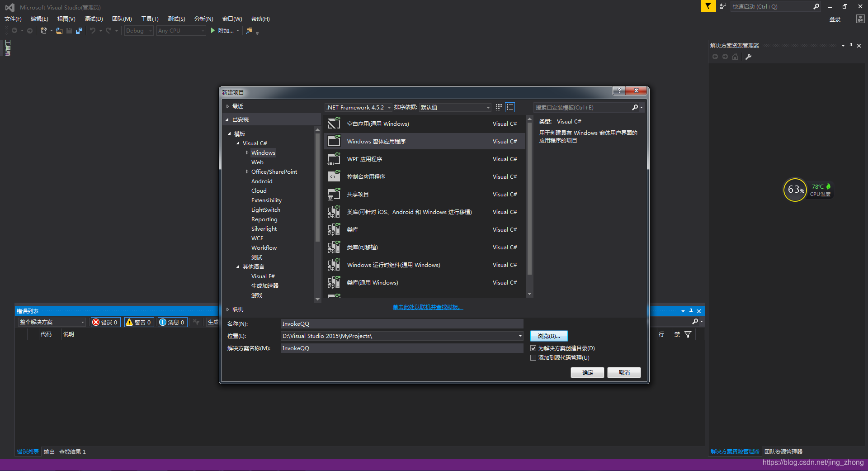Click the navigate backward toolbar icon
The height and width of the screenshot is (471, 868).
point(14,31)
